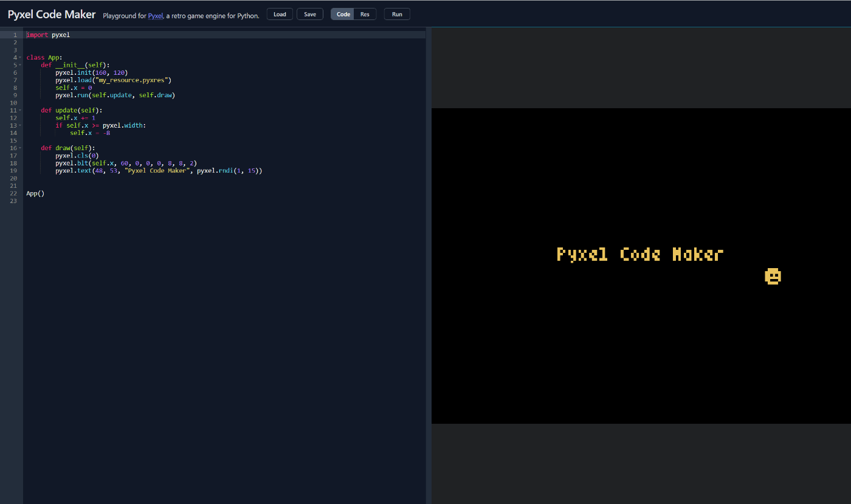Run the Pyxel program
Image resolution: width=851 pixels, height=504 pixels.
(397, 14)
